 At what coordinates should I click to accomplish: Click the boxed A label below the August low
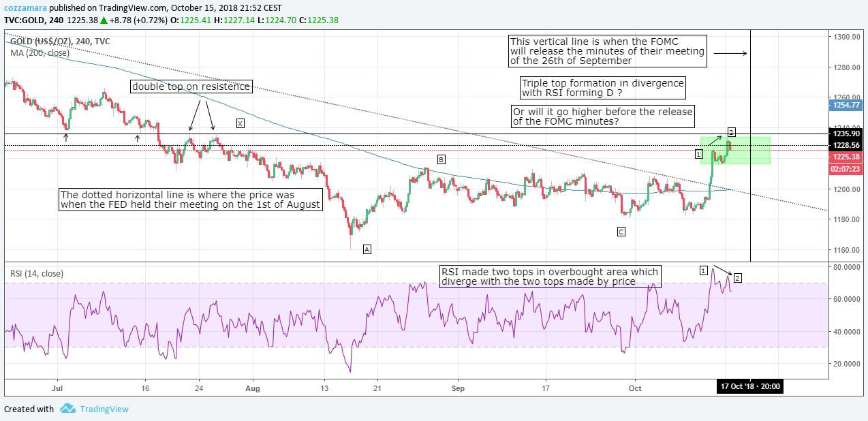coord(367,249)
